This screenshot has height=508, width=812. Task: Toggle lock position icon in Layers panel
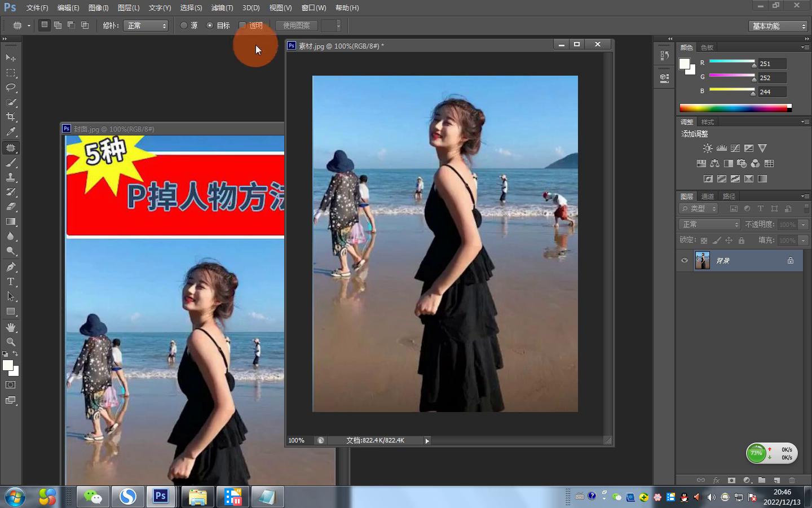coord(729,240)
